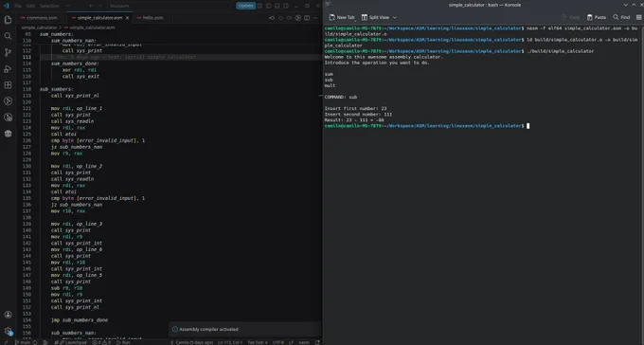Click the Ln 113, Col 1 indicator
Image resolution: width=644 pixels, height=345 pixels.
coord(230,342)
